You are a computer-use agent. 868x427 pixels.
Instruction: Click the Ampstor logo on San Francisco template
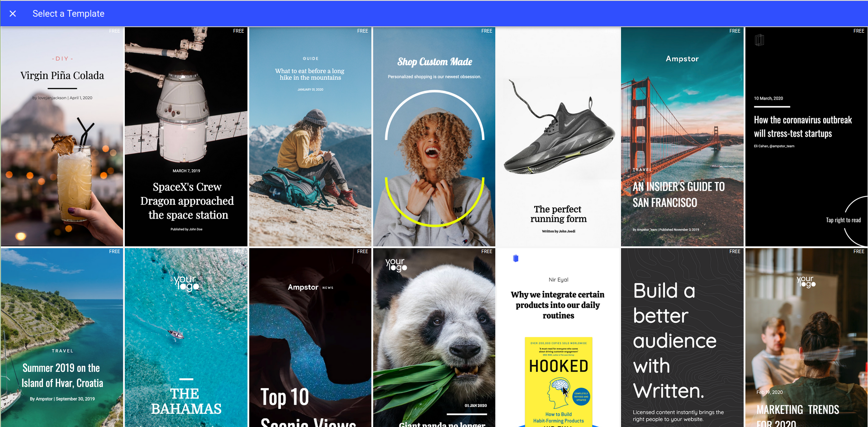click(x=682, y=58)
